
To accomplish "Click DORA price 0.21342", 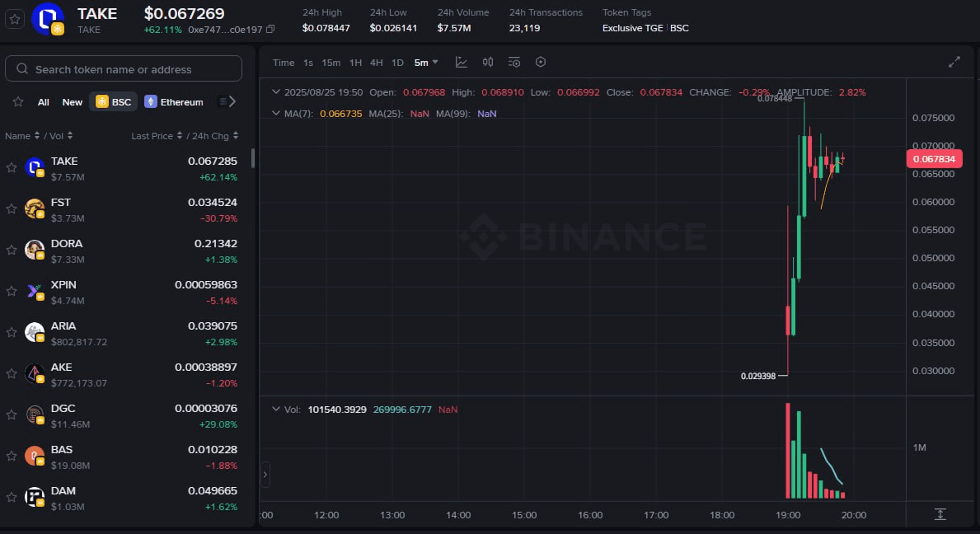I will coord(216,244).
